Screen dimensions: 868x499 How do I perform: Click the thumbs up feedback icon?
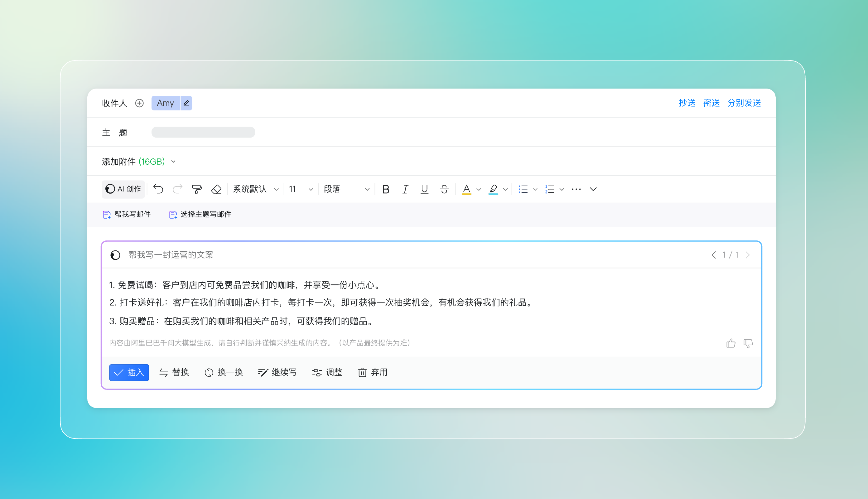pyautogui.click(x=731, y=343)
